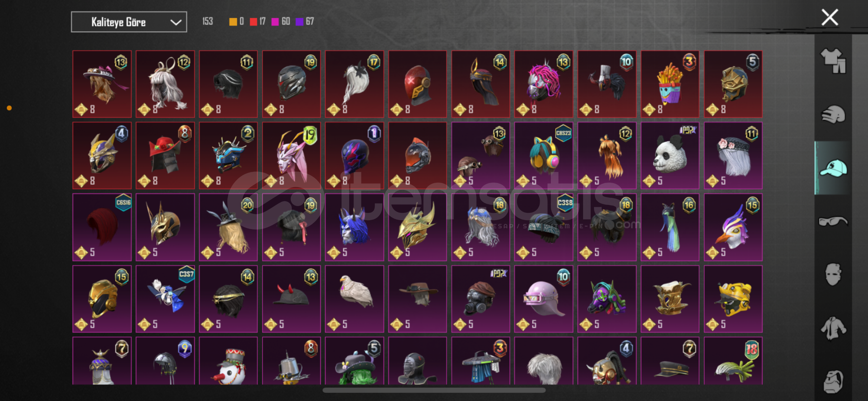This screenshot has width=868, height=401.
Task: Pick the white eagle headwear item
Action: point(354,299)
